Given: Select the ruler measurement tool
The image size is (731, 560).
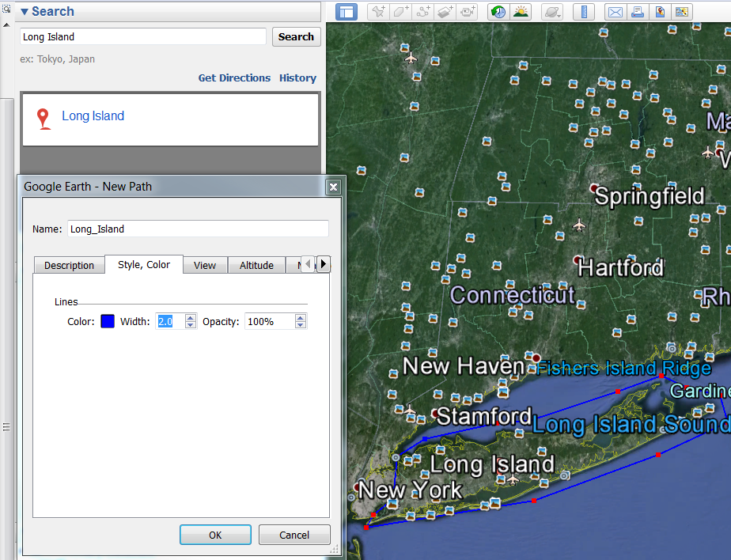Looking at the screenshot, I should 584,12.
